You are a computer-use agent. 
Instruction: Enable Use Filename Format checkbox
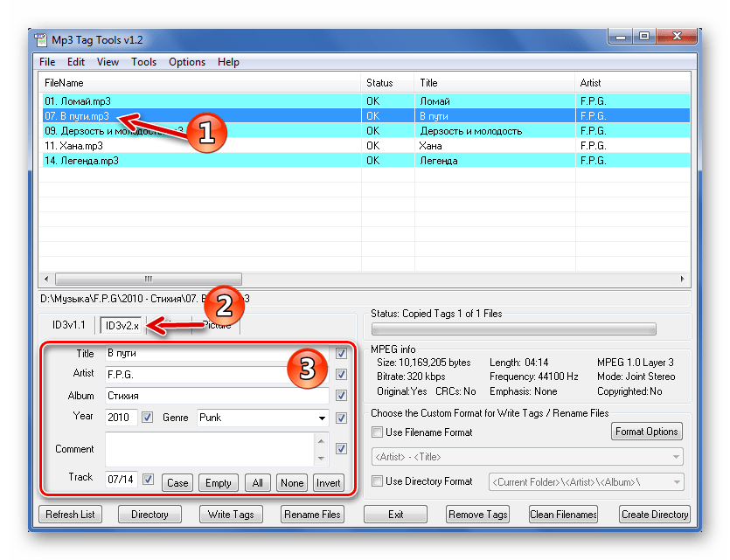378,432
